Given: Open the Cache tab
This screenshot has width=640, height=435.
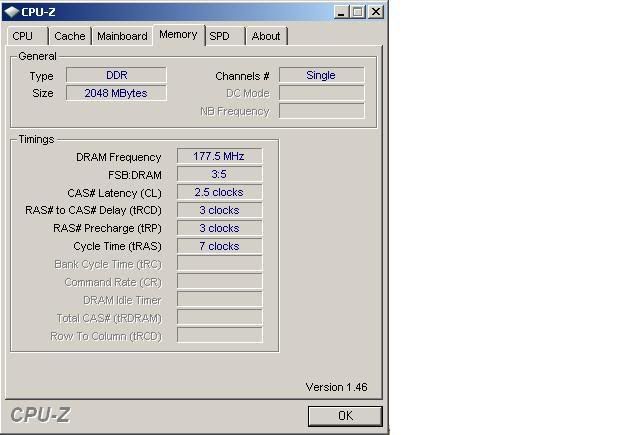Looking at the screenshot, I should pyautogui.click(x=70, y=36).
